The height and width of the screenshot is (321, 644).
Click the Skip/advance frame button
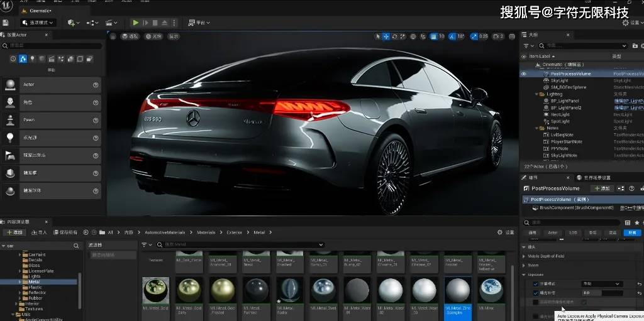[x=145, y=23]
